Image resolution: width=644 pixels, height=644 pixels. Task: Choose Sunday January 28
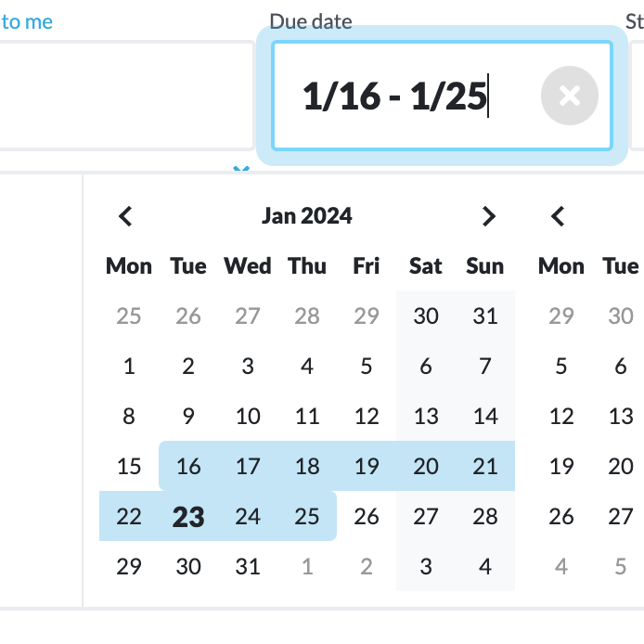coord(485,516)
